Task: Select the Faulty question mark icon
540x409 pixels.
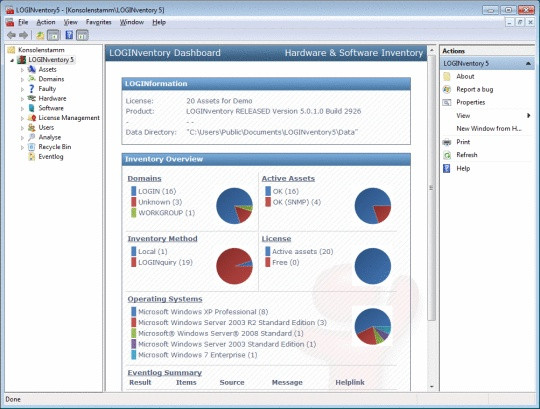Action: click(x=32, y=89)
